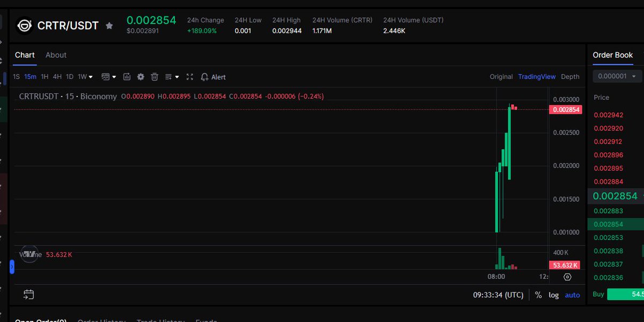This screenshot has height=322, width=644.
Task: Click bid price 0.002883
Action: [x=609, y=211]
